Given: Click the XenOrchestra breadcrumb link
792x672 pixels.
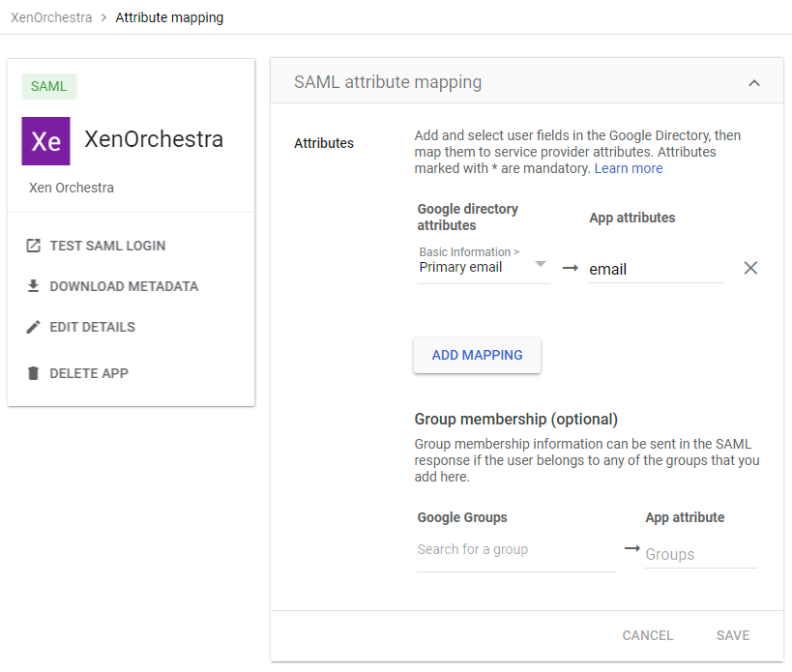Looking at the screenshot, I should [51, 17].
